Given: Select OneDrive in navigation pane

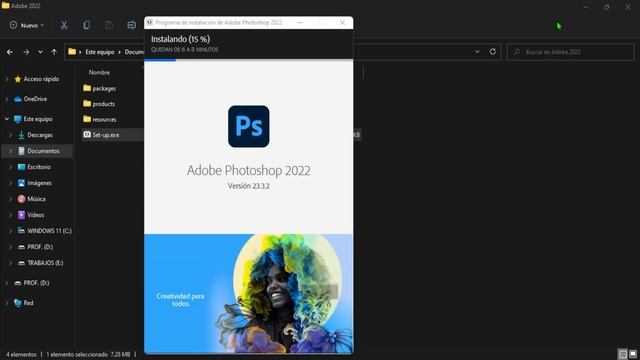Looking at the screenshot, I should [x=35, y=99].
